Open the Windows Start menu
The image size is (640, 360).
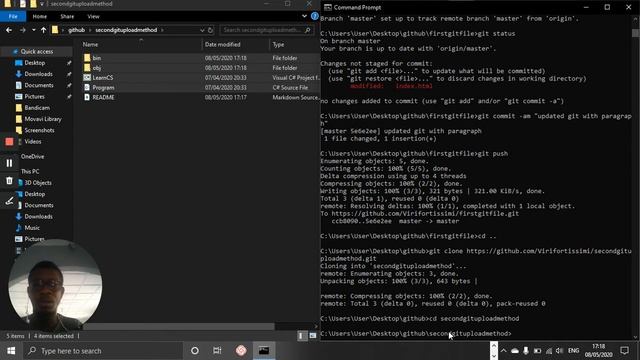click(11, 351)
